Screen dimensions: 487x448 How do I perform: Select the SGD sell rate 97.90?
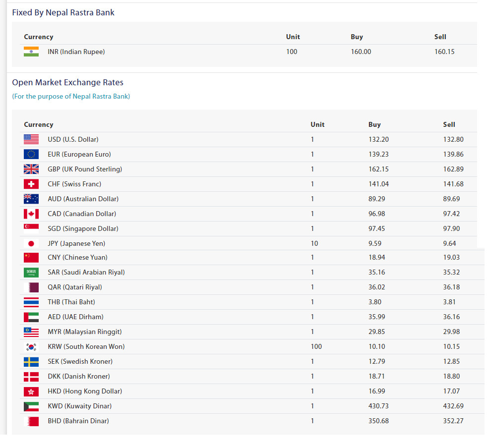(x=451, y=229)
